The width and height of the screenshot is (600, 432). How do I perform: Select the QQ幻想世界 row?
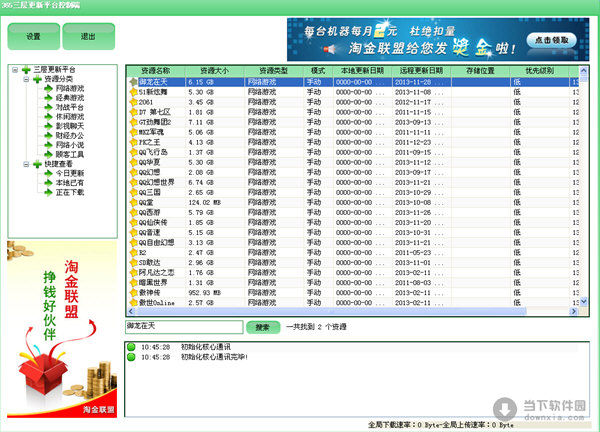point(352,183)
